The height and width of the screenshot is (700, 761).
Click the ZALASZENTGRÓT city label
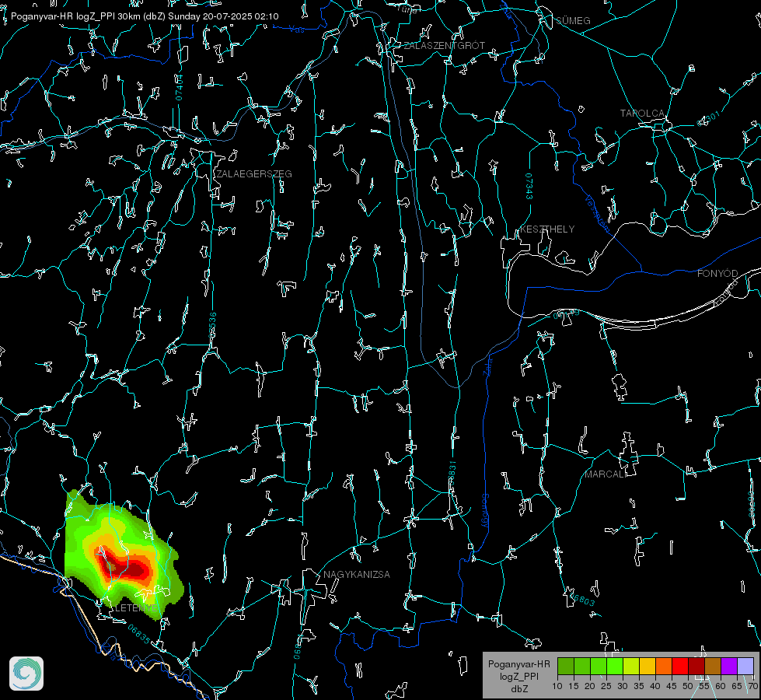(x=444, y=46)
